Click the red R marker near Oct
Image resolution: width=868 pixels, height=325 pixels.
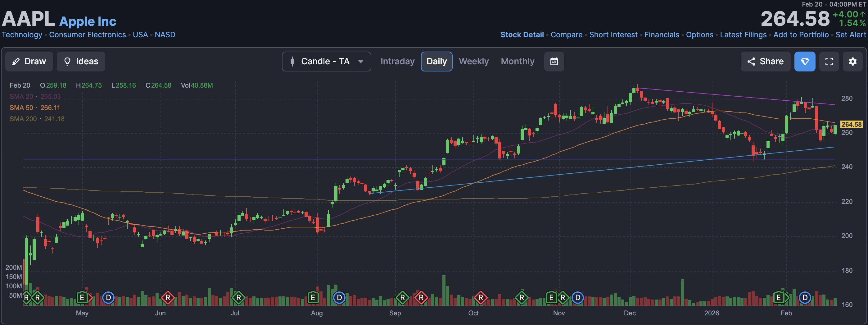(x=481, y=298)
